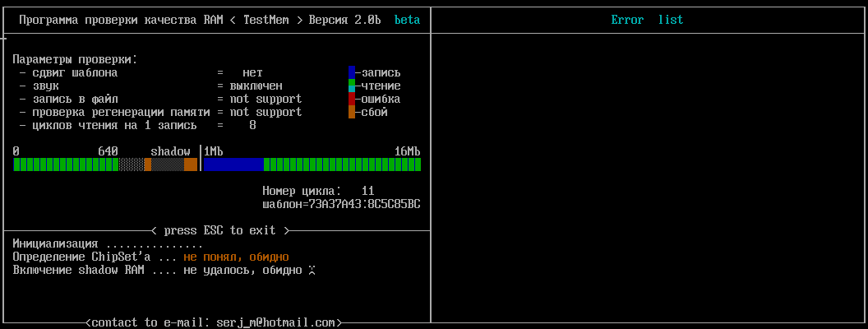
Task: Click the orange 'не понял, обидно' message
Action: tap(237, 257)
